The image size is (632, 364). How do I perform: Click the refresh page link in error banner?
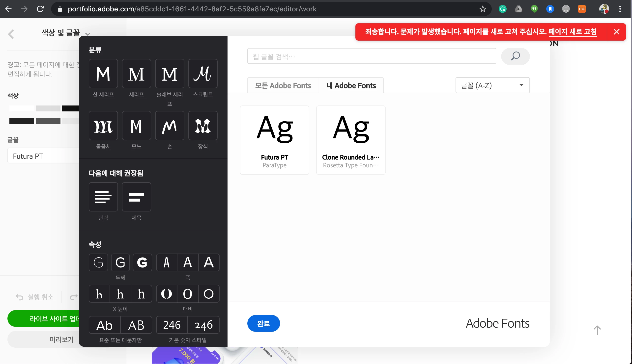[x=572, y=32]
